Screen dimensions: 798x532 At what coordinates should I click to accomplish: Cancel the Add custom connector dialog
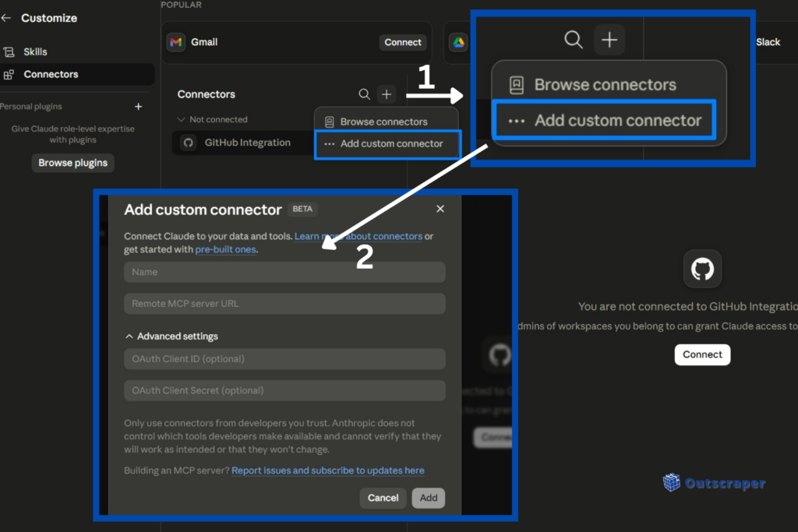tap(383, 498)
